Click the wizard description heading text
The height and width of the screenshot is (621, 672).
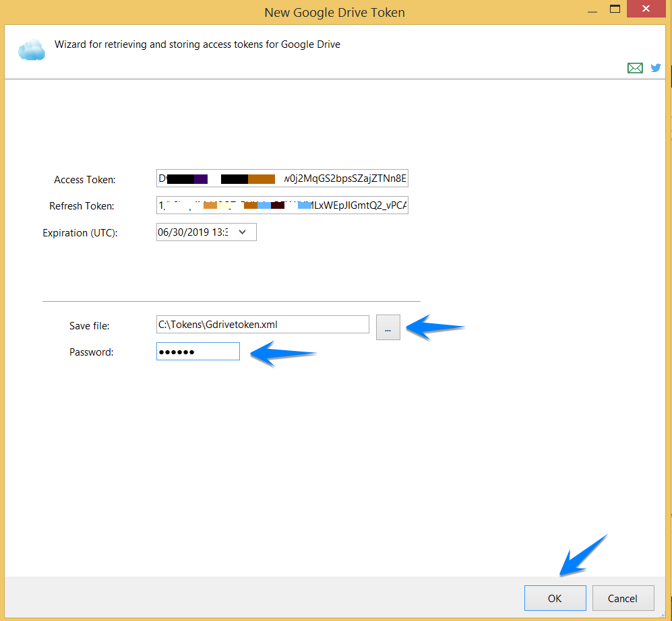point(197,44)
